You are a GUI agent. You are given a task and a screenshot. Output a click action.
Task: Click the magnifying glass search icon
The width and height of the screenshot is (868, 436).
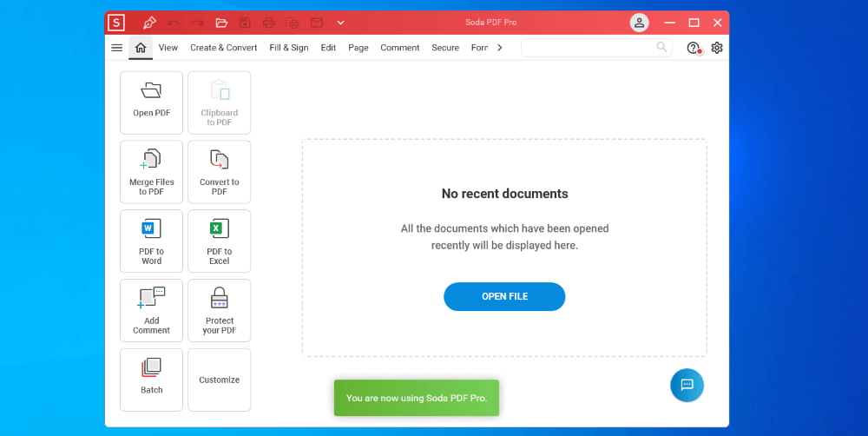662,47
